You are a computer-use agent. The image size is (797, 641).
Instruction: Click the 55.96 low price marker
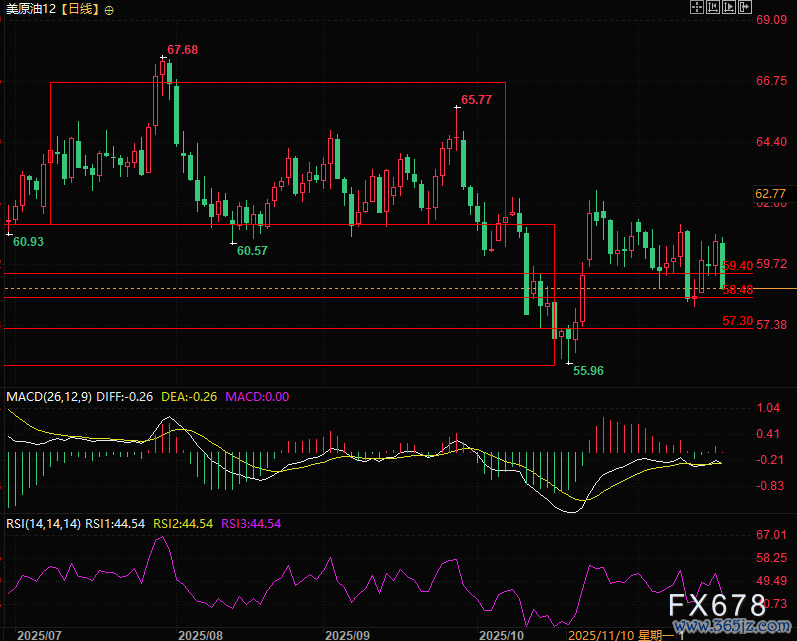point(587,370)
